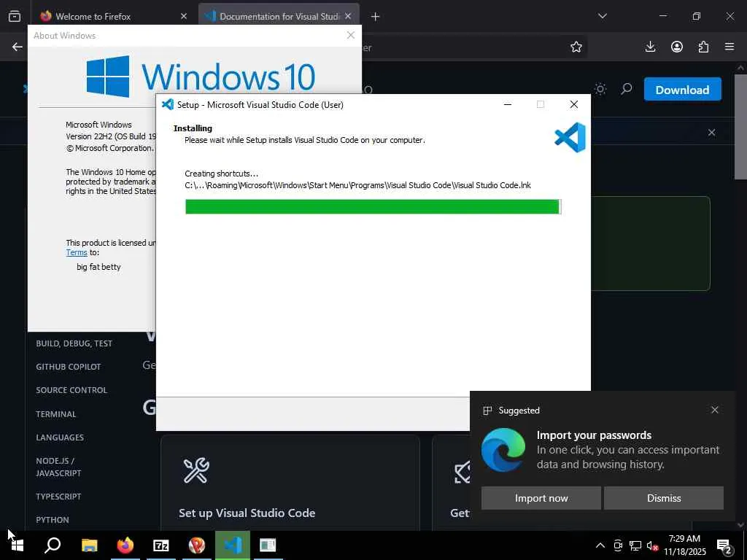Open the Firefox extensions icon
Viewport: 747px width, 560px height.
(x=704, y=47)
